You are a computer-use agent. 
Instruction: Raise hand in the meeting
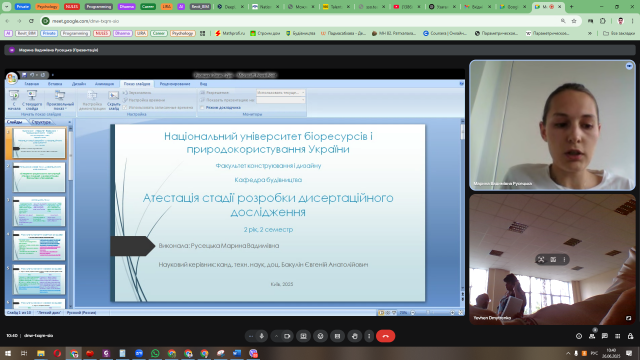point(355,336)
